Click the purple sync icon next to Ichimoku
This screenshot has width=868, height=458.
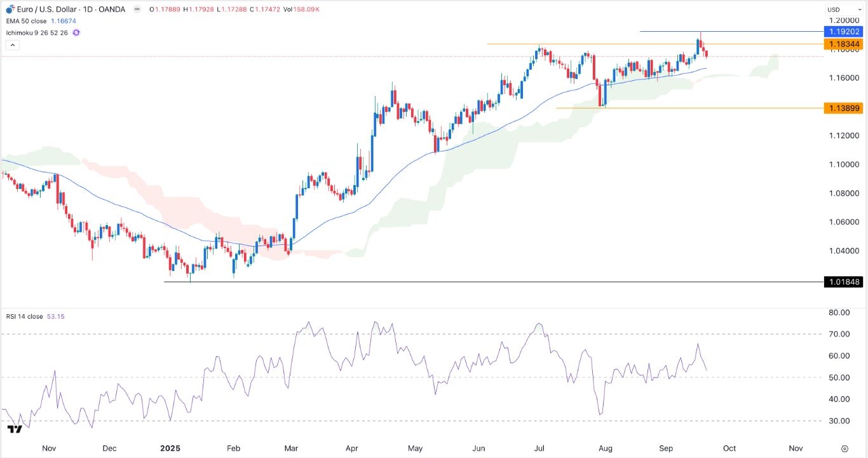tap(76, 32)
